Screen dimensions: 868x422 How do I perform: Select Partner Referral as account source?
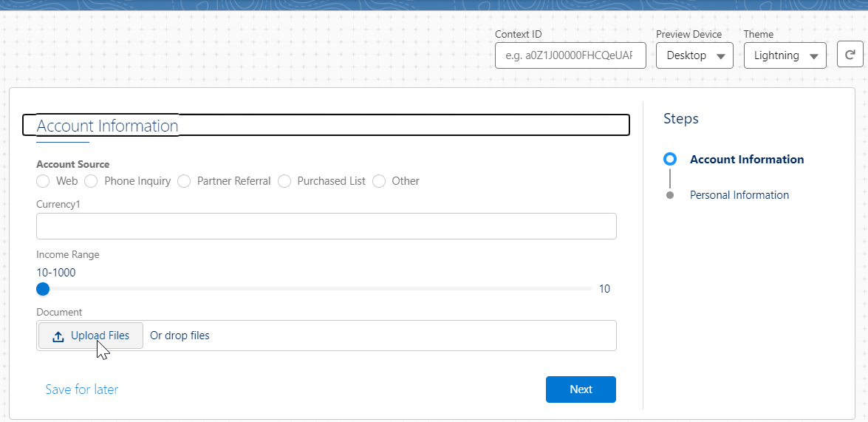pyautogui.click(x=185, y=181)
